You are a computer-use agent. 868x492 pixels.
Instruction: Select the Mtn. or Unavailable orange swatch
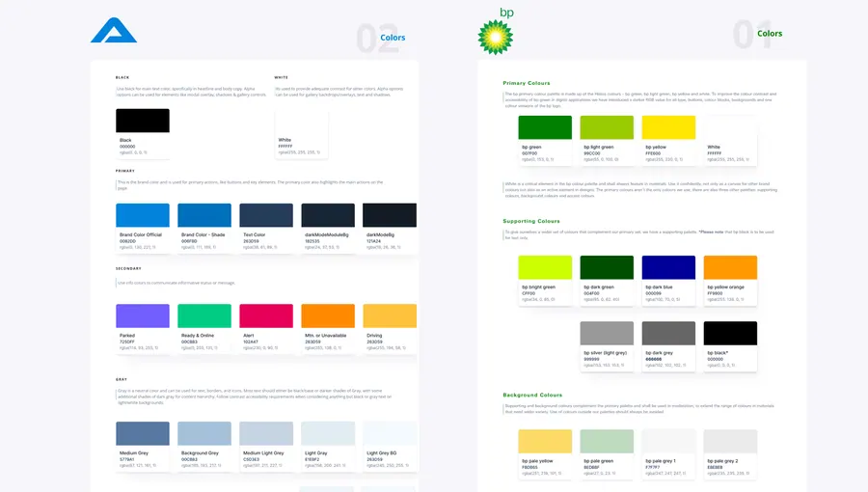click(328, 316)
